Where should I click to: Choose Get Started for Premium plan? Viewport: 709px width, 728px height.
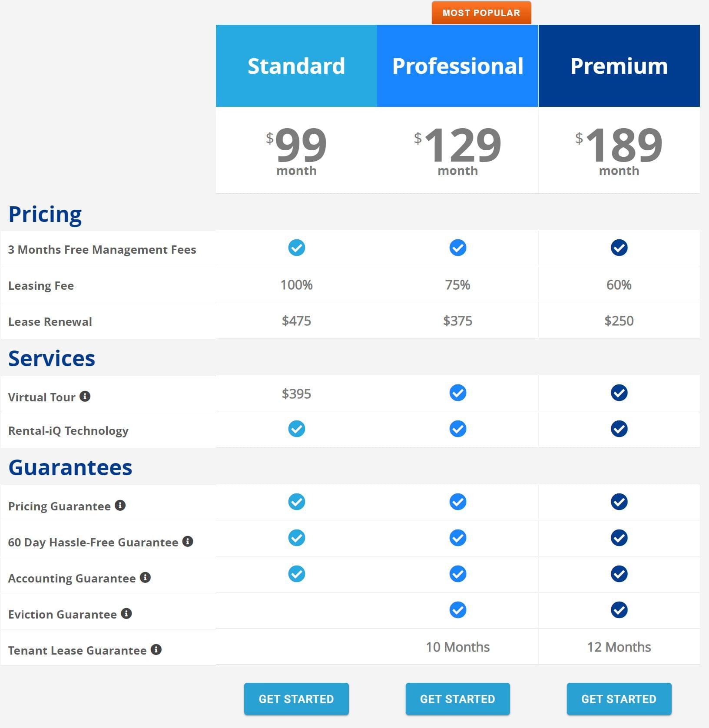[619, 699]
